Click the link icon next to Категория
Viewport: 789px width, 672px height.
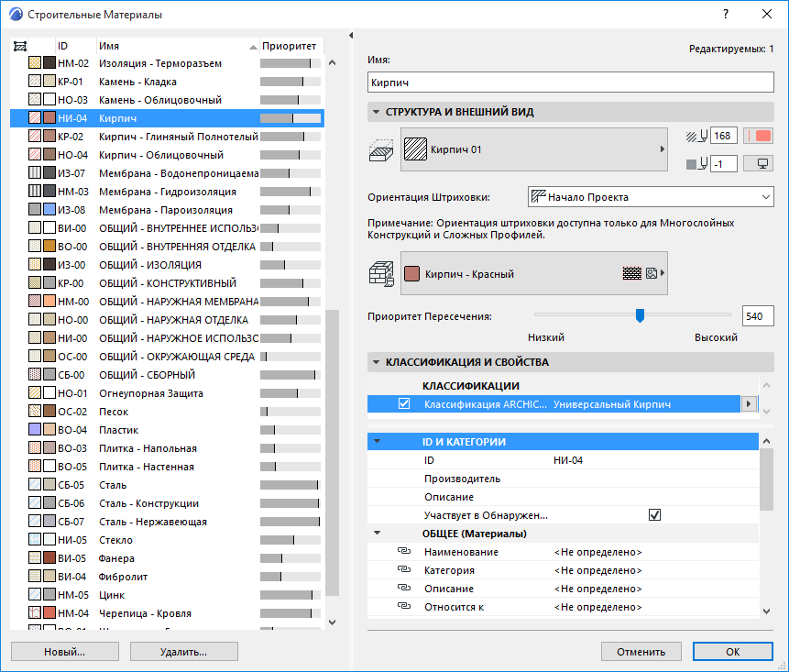(x=404, y=569)
